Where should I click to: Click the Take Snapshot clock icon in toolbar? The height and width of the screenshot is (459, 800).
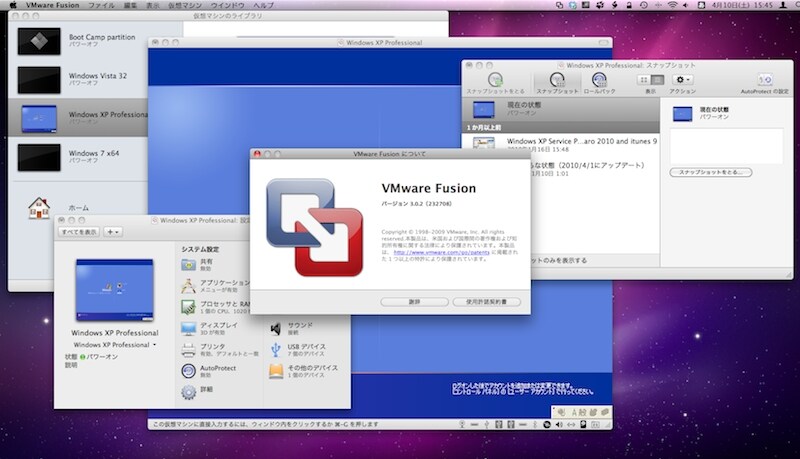(495, 80)
